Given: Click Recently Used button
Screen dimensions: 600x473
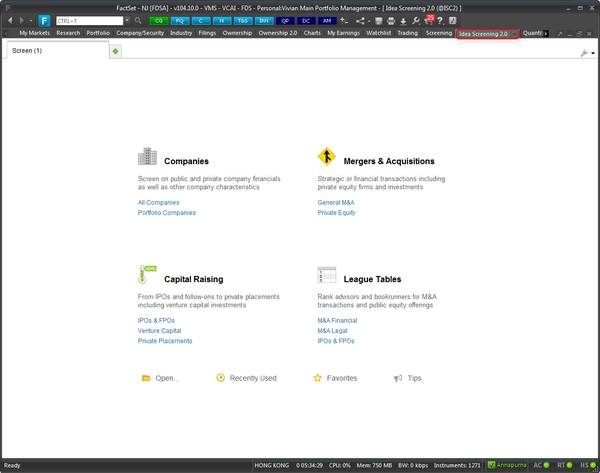Looking at the screenshot, I should click(246, 378).
